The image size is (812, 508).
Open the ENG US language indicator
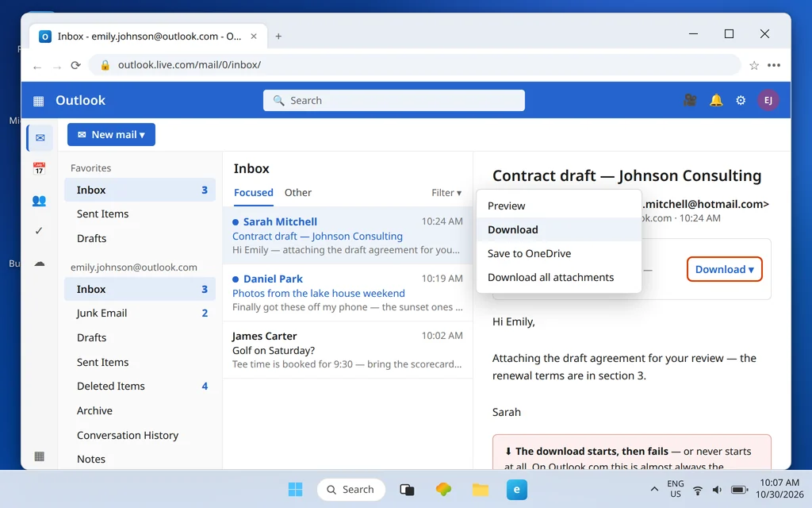pyautogui.click(x=676, y=489)
